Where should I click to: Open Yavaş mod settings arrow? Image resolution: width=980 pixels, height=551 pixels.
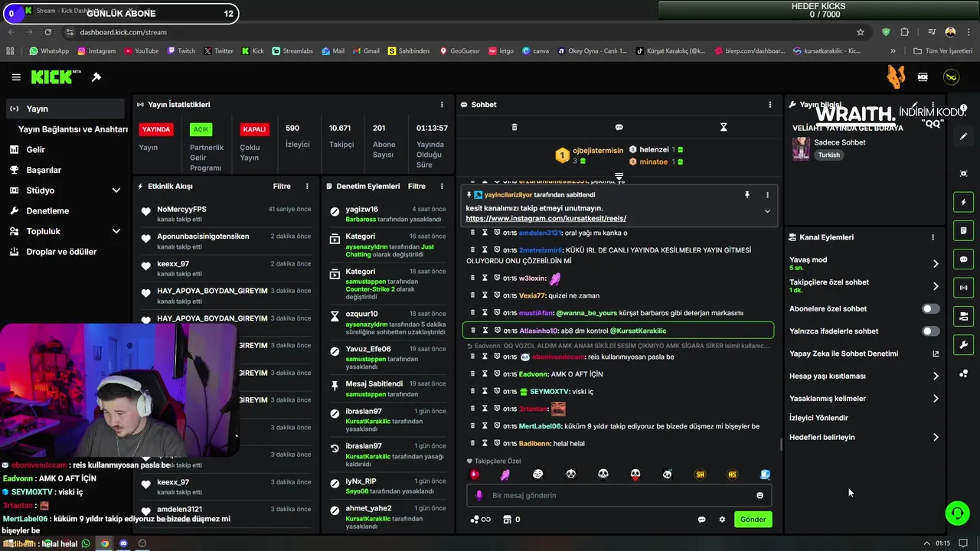pyautogui.click(x=936, y=264)
